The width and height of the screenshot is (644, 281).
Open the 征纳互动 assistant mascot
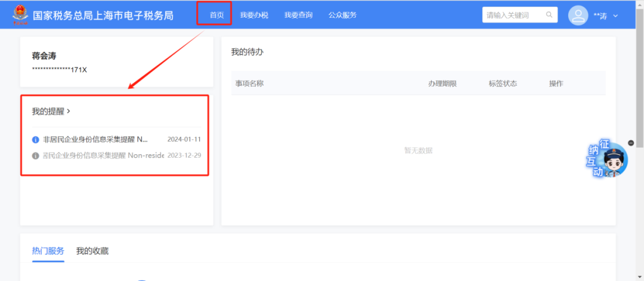pyautogui.click(x=608, y=160)
